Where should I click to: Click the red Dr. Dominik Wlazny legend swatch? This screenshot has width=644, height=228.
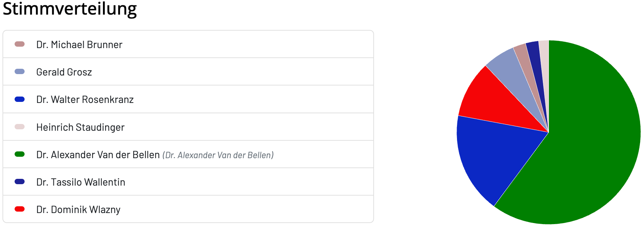[x=20, y=209]
